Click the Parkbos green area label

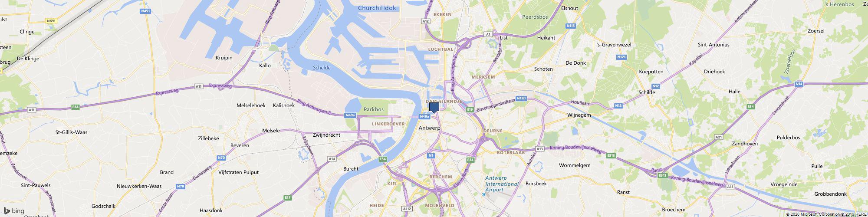pos(374,109)
